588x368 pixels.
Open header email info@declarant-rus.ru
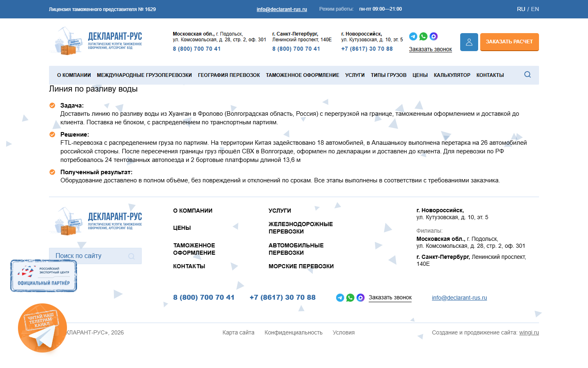coord(282,9)
